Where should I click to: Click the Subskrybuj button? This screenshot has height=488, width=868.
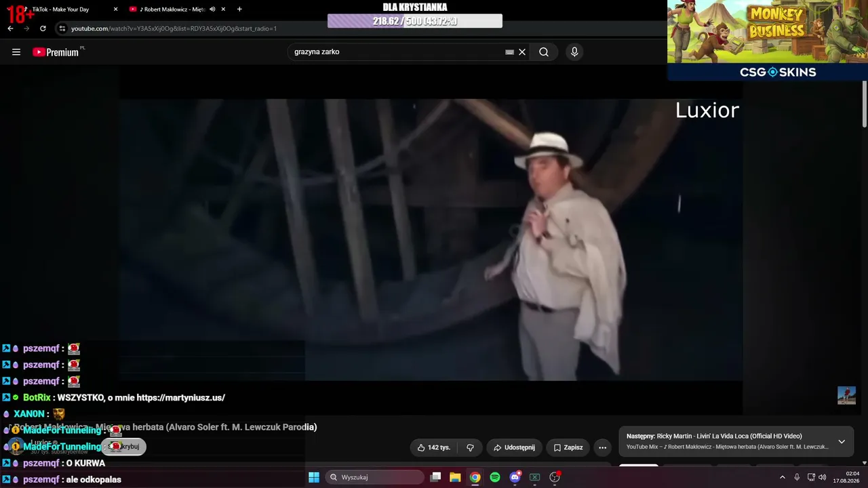click(123, 447)
